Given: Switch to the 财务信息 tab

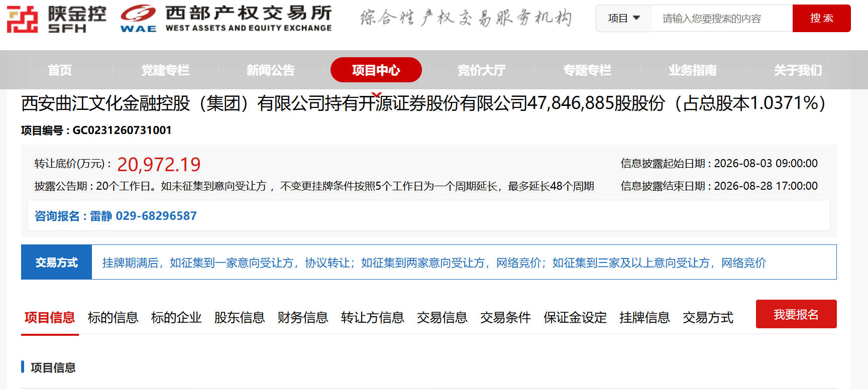Looking at the screenshot, I should point(303,317).
